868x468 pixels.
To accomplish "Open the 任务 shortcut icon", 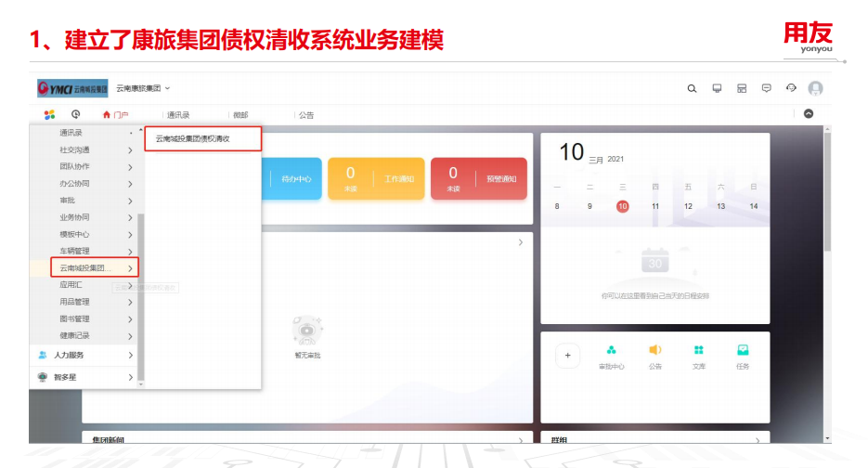I will pyautogui.click(x=743, y=350).
